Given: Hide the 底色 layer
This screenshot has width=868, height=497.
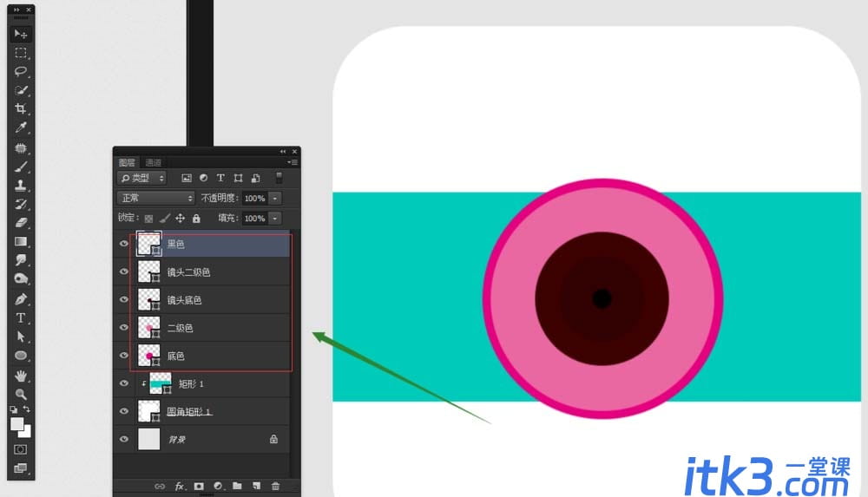Looking at the screenshot, I should click(124, 356).
